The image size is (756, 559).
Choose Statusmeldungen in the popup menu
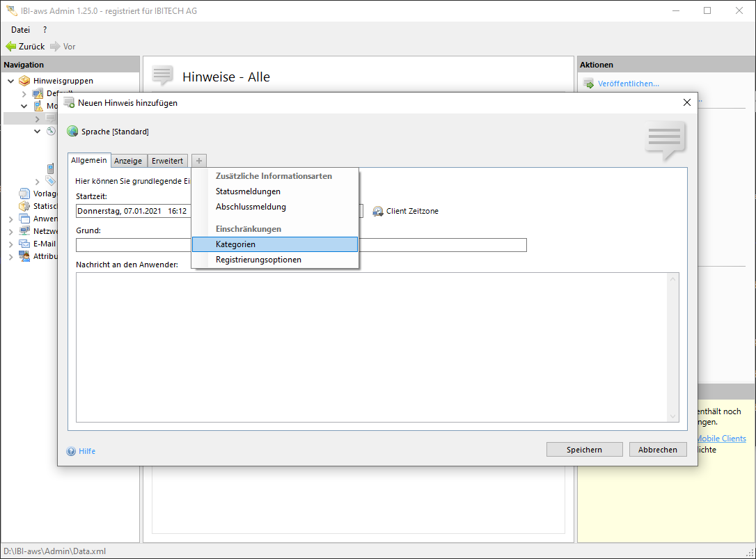pyautogui.click(x=248, y=191)
